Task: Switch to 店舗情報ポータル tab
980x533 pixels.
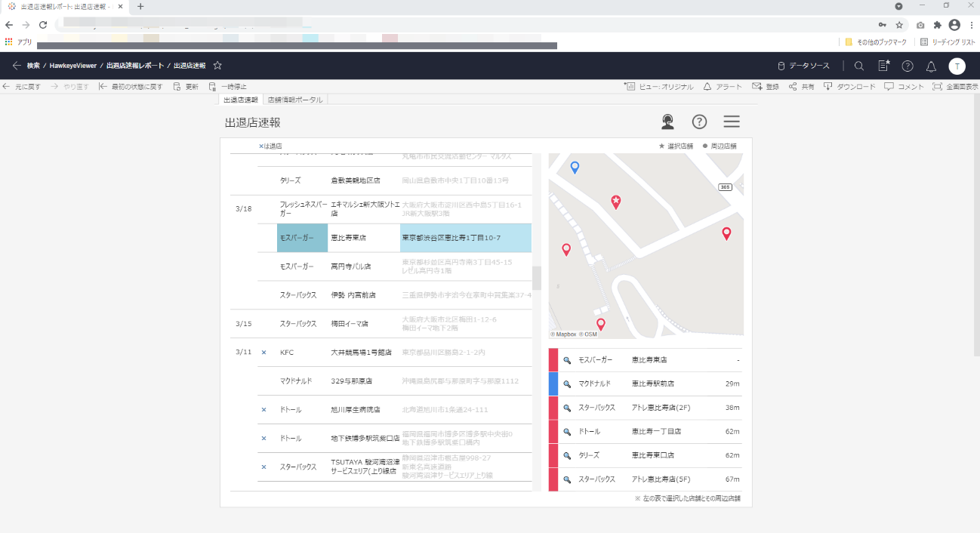Action: 294,100
